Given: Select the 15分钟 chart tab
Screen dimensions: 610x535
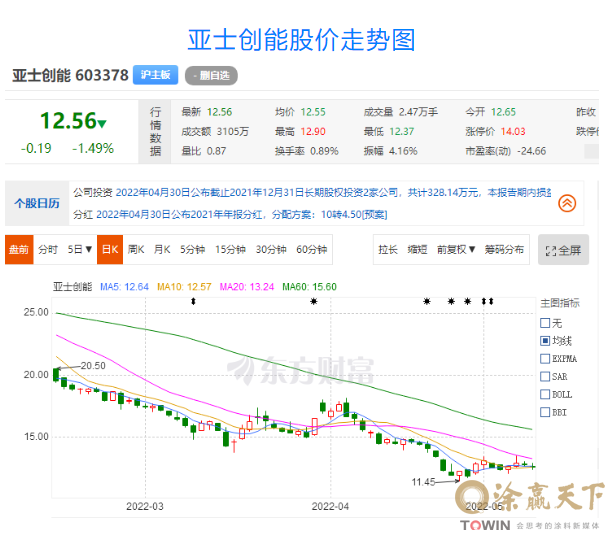Looking at the screenshot, I should (230, 249).
